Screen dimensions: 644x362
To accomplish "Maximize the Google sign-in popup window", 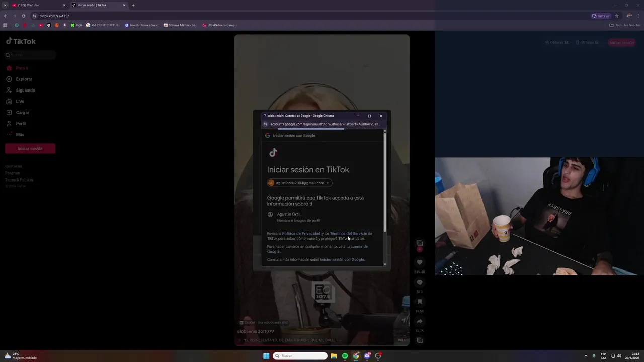I will pos(369,116).
